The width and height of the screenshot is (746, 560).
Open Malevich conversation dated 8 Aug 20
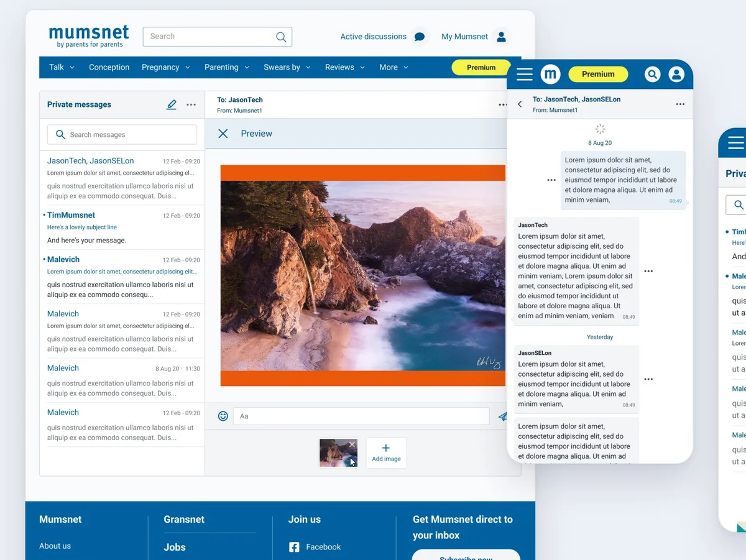[122, 380]
